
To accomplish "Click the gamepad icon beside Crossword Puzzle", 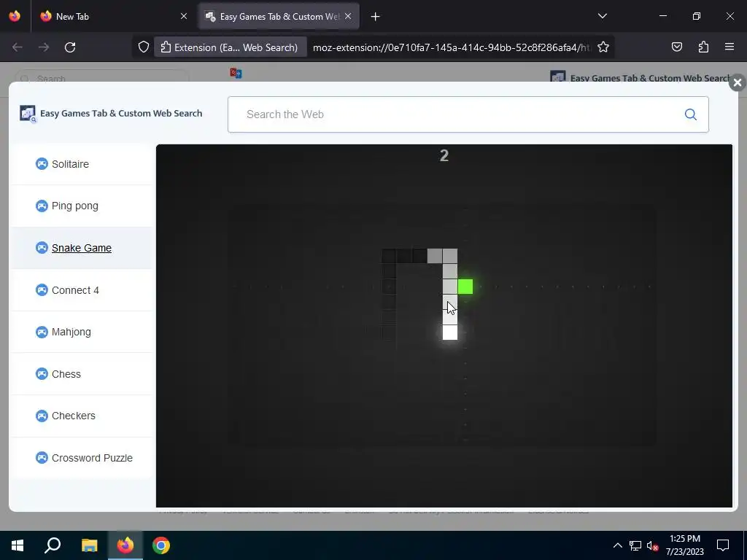I will (x=42, y=458).
